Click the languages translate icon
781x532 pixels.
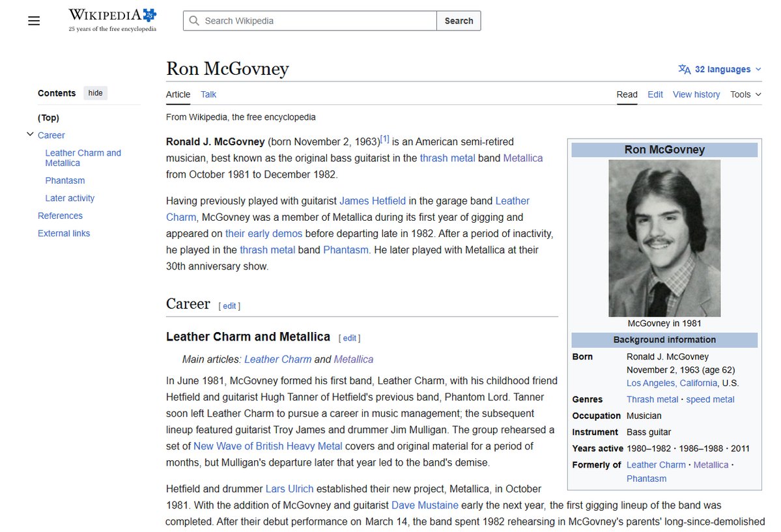click(x=685, y=69)
